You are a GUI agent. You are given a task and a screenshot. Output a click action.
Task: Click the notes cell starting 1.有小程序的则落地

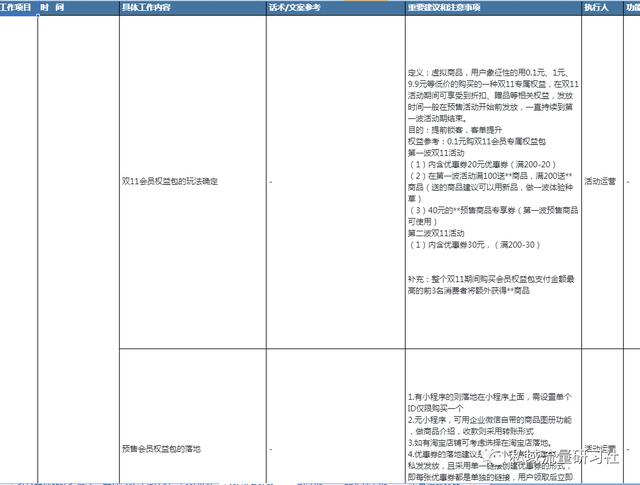[493, 416]
